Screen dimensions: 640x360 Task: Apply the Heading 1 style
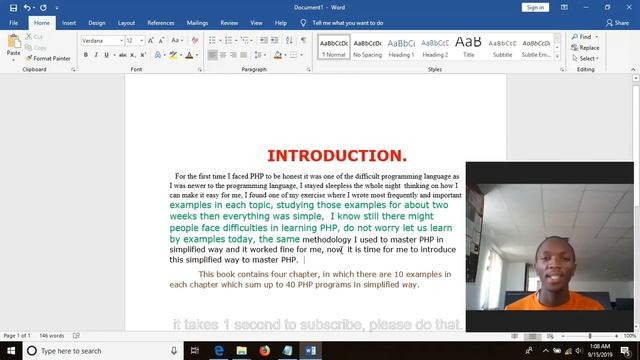tap(401, 47)
